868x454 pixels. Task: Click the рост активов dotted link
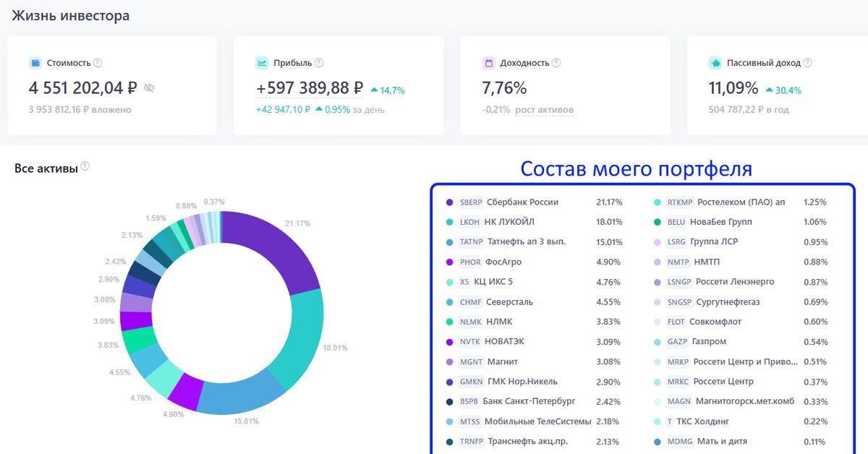(x=544, y=110)
